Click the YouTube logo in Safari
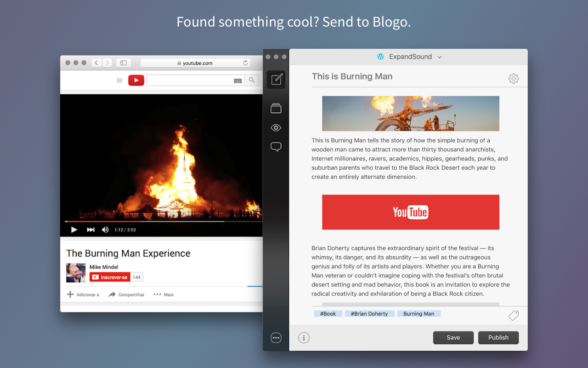Image resolution: width=588 pixels, height=368 pixels. [x=136, y=80]
